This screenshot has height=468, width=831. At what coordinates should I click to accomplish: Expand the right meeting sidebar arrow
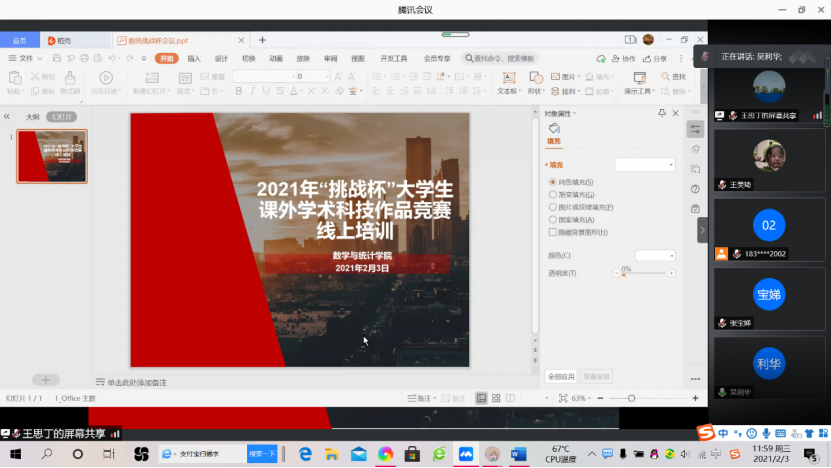click(702, 229)
